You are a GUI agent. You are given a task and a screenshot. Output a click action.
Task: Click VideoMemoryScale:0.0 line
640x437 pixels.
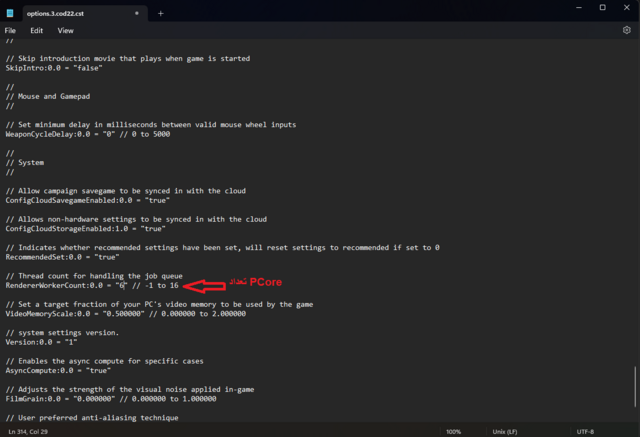(x=126, y=314)
